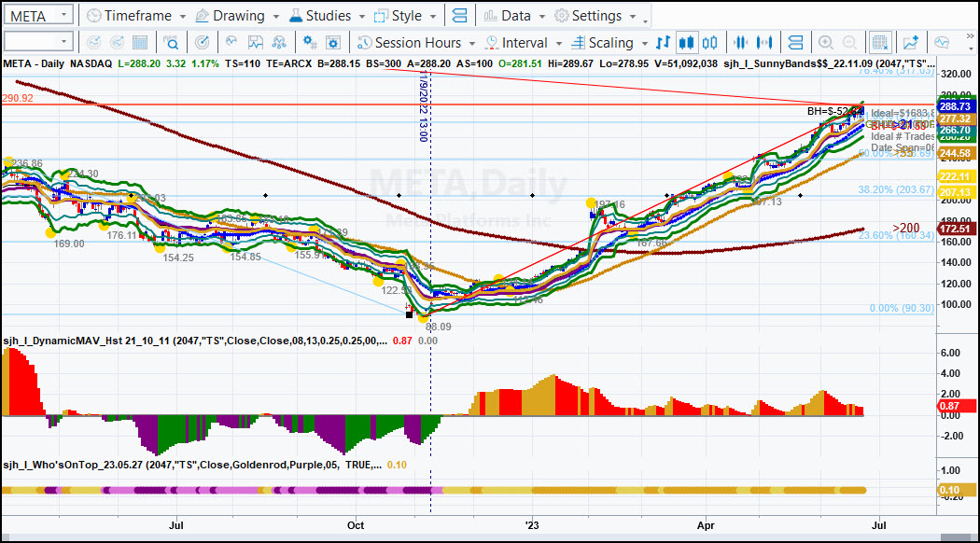
Task: Select the hollow candlestick chart style
Action: click(x=710, y=43)
